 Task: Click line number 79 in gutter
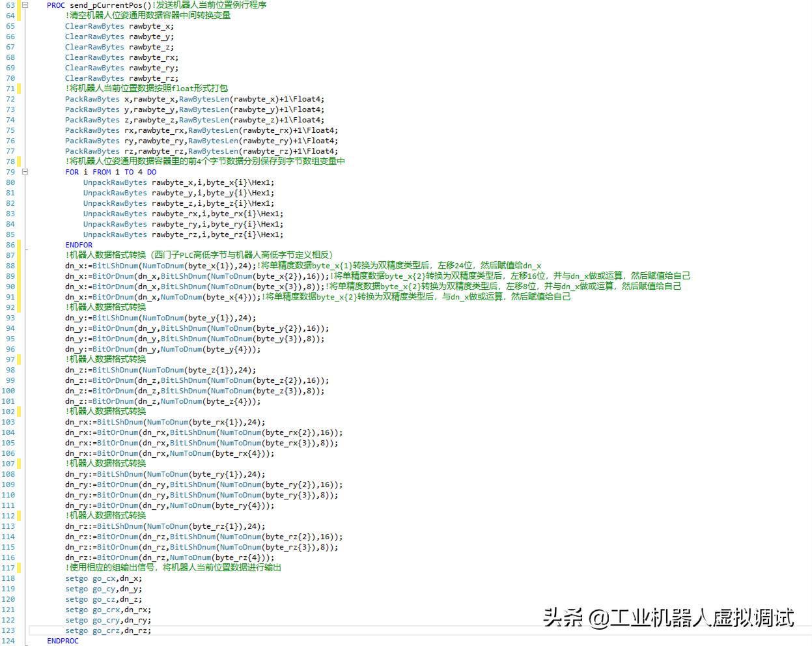point(10,172)
